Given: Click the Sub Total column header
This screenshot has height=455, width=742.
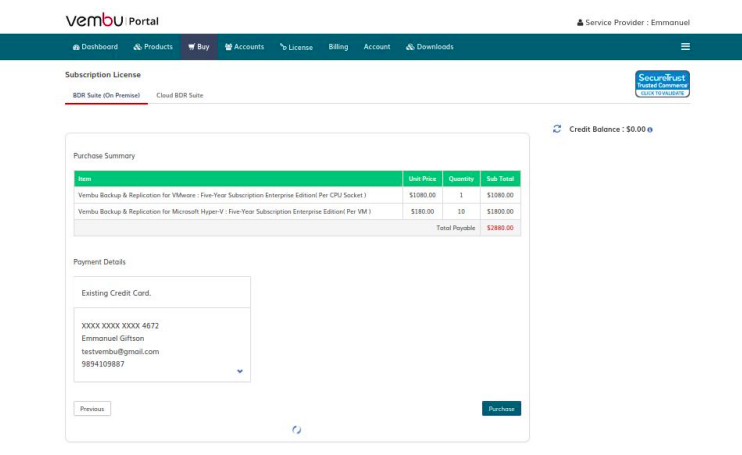Looking at the screenshot, I should (x=500, y=179).
